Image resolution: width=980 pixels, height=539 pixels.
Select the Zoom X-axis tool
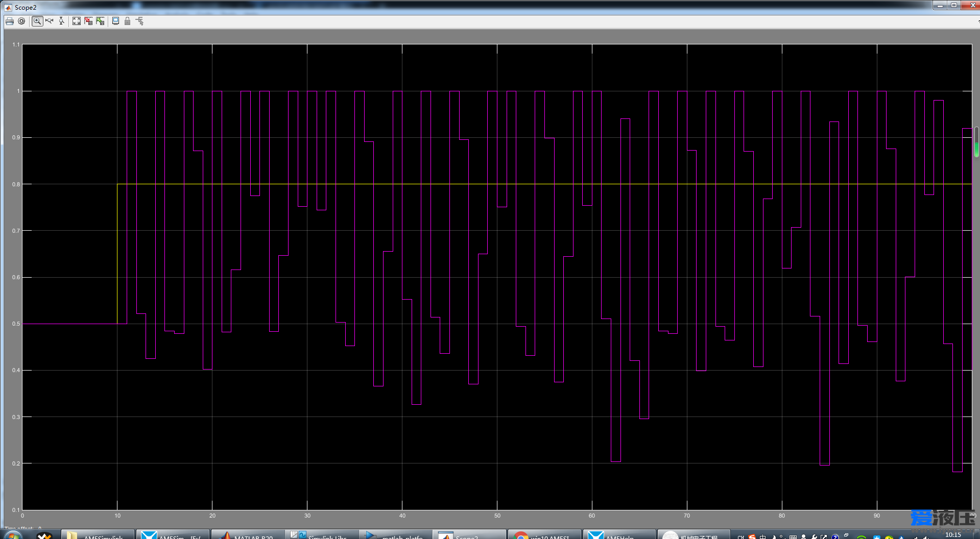[x=50, y=21]
